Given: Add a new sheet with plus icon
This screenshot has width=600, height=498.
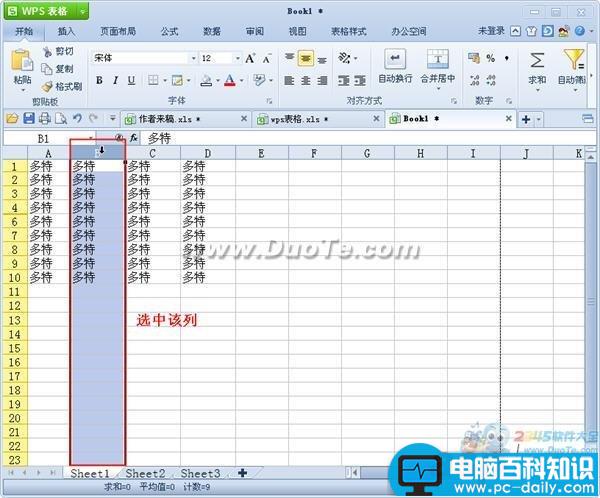Looking at the screenshot, I should coord(243,473).
